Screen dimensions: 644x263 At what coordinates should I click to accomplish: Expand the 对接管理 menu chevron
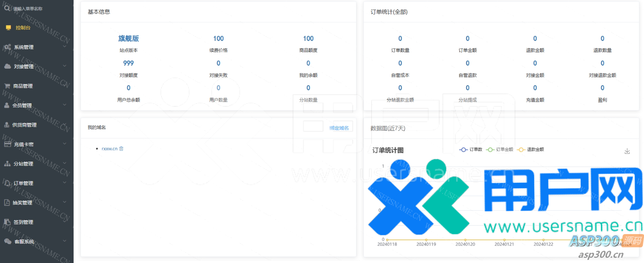(x=65, y=66)
